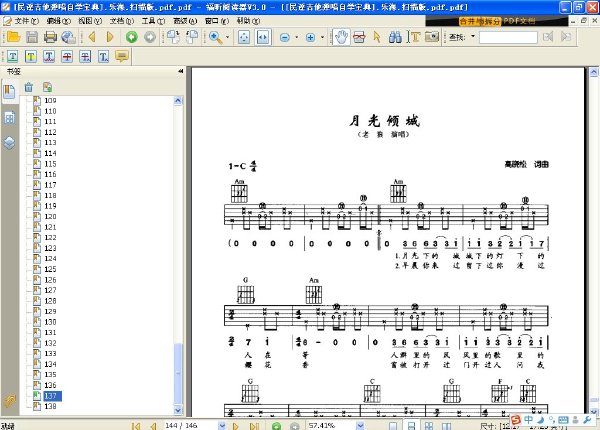Zoom out with the blue minus button
Screen dimensions: 600x430
point(285,37)
